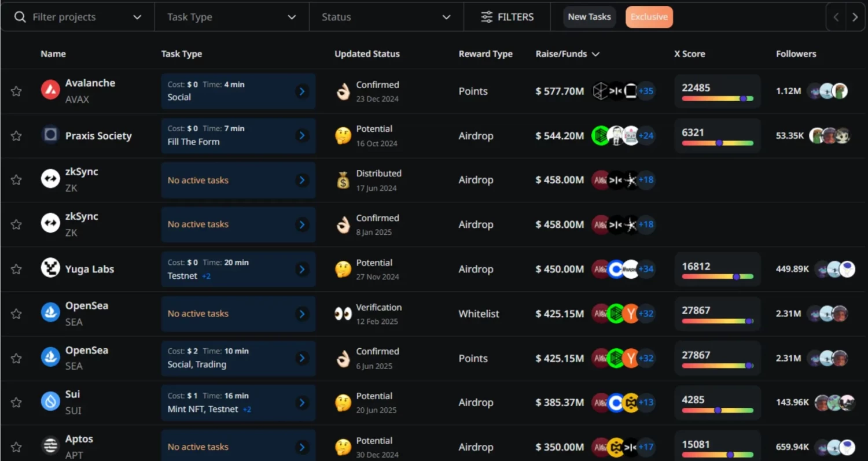Image resolution: width=868 pixels, height=461 pixels.
Task: Go to next page with right arrow
Action: click(x=855, y=17)
